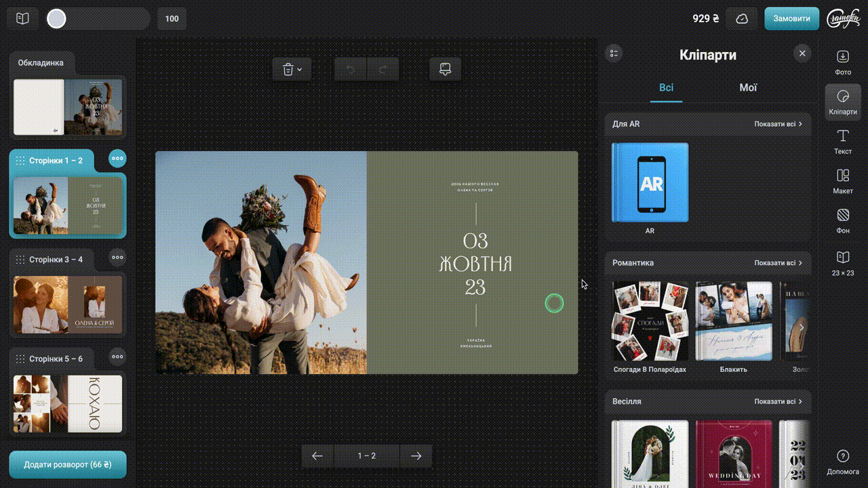Open options menu for Сторінки 3 – 4

point(118,258)
